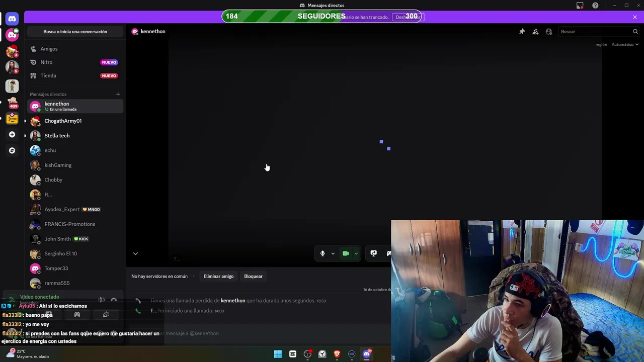Open Tienda shop page
This screenshot has height=362, width=644.
tap(75, 75)
